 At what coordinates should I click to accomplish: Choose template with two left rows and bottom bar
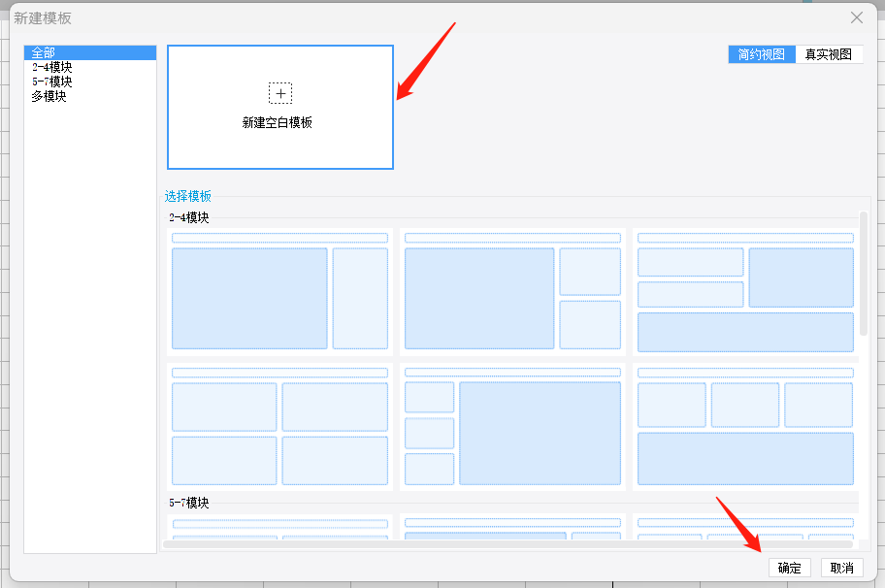[x=745, y=292]
